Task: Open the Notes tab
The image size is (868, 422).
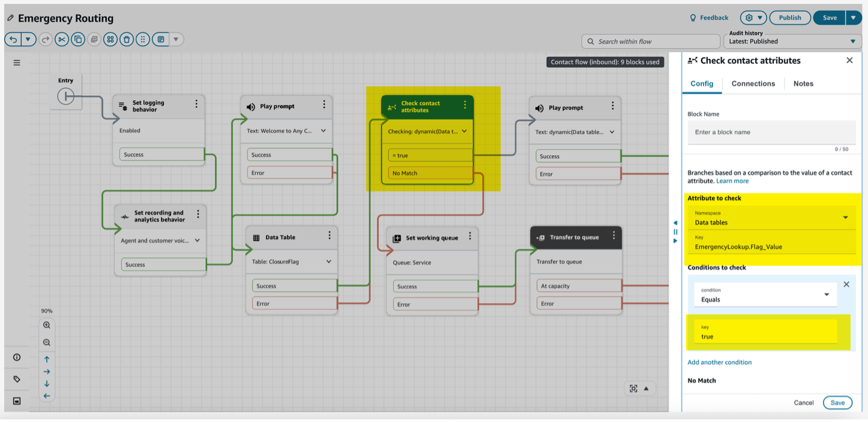Action: 803,84
